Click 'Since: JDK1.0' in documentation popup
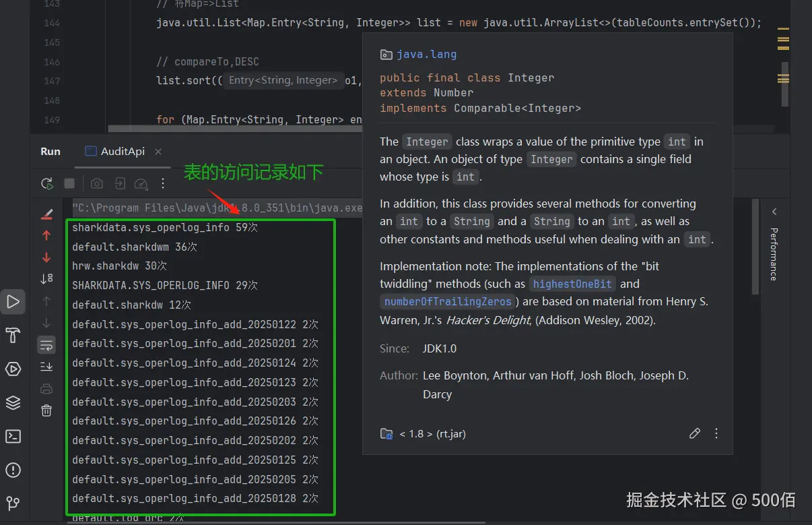The height and width of the screenshot is (525, 812). (418, 349)
